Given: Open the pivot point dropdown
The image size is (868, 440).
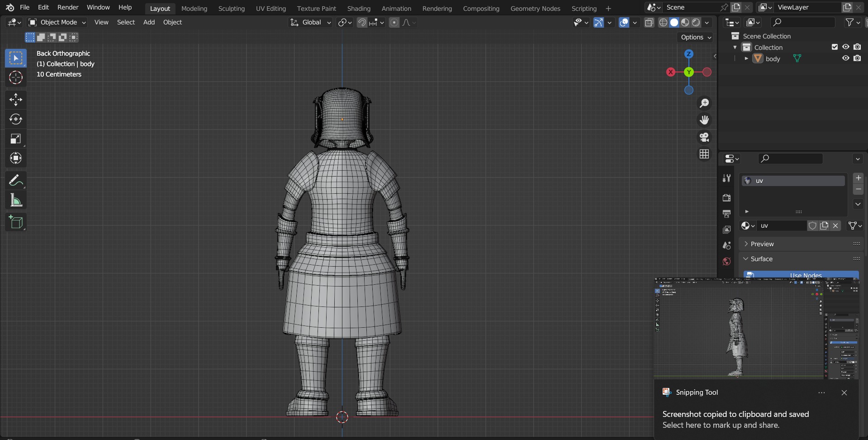Looking at the screenshot, I should (x=345, y=22).
